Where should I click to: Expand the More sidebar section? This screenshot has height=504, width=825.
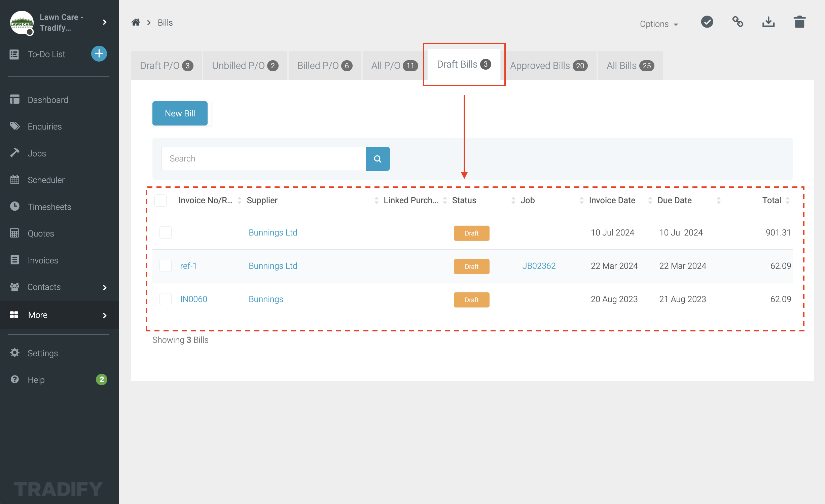(x=37, y=315)
